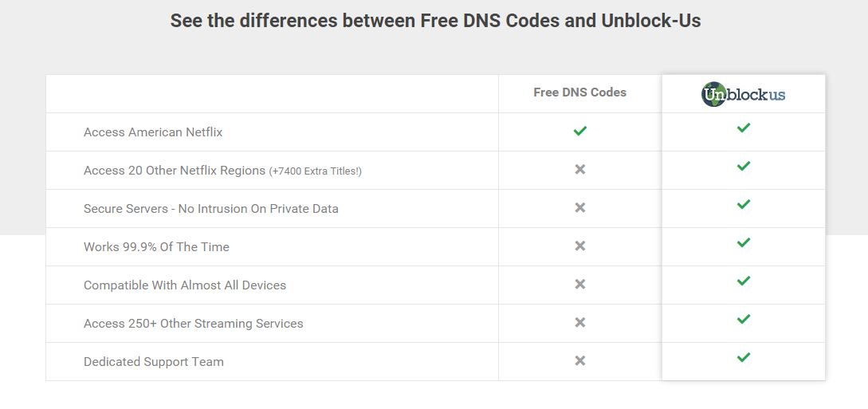Image resolution: width=868 pixels, height=409 pixels.
Task: Click the +7400 Extra Titles text
Action: (316, 171)
